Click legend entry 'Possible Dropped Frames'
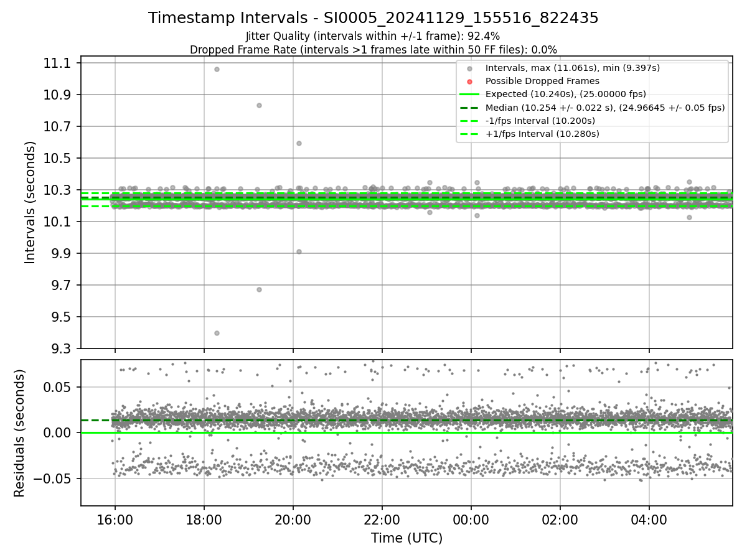 (x=542, y=81)
